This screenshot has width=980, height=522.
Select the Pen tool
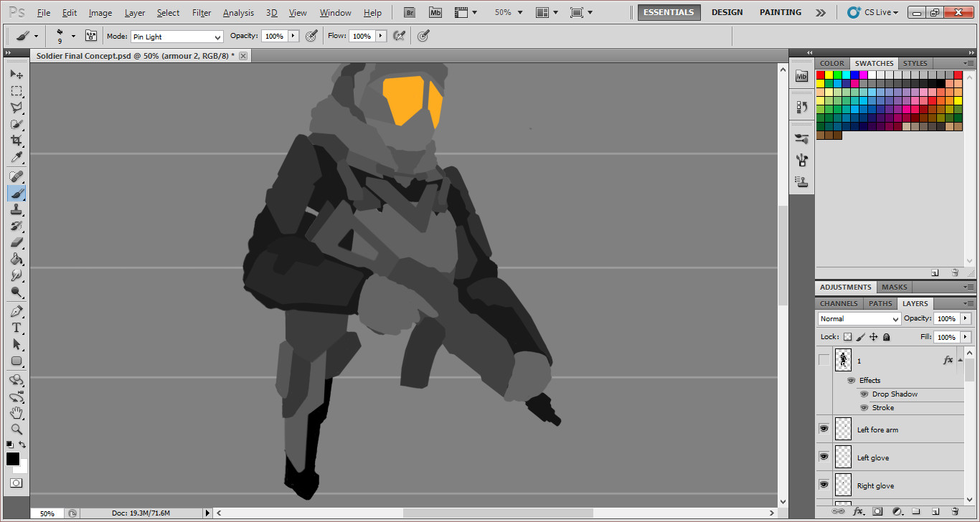pos(17,310)
